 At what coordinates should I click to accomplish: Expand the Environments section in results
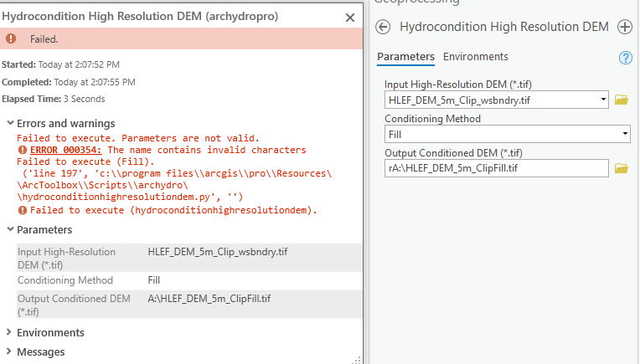8,332
